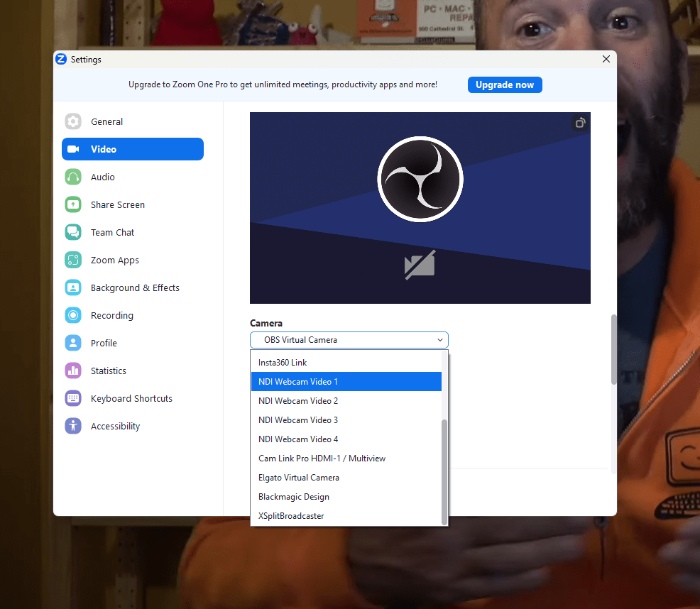Open Keyboard Shortcuts settings
This screenshot has width=700, height=609.
click(133, 398)
